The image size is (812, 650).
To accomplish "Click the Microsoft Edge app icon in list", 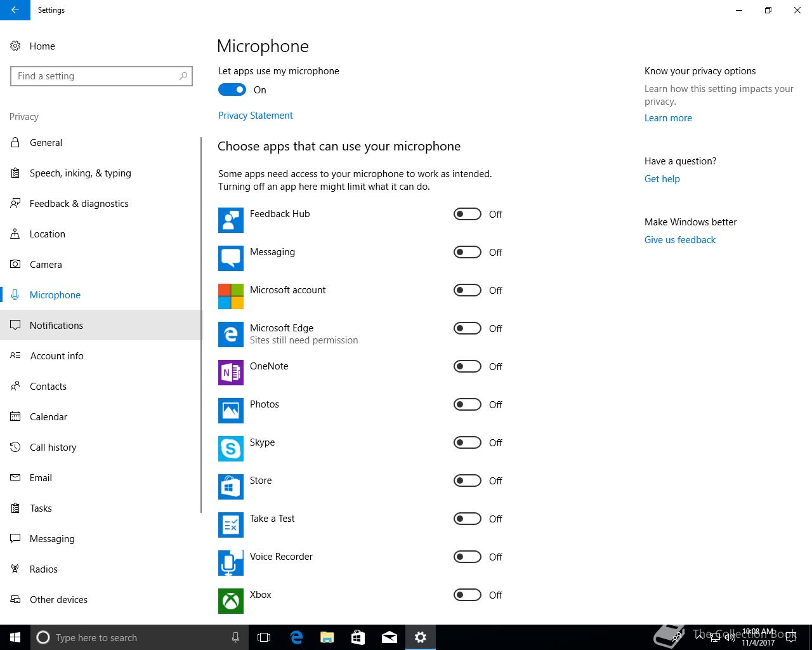I will (x=231, y=335).
